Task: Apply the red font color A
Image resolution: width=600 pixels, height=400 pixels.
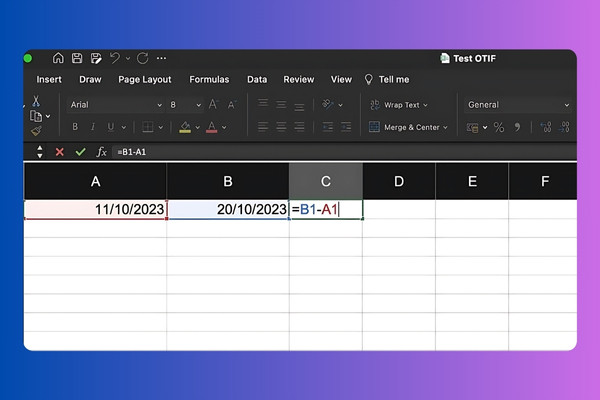Action: [x=212, y=127]
